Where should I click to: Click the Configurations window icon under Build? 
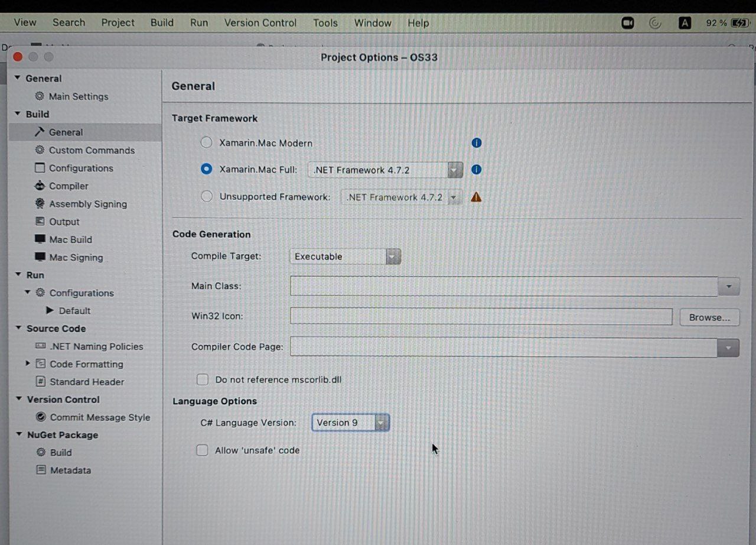40,167
